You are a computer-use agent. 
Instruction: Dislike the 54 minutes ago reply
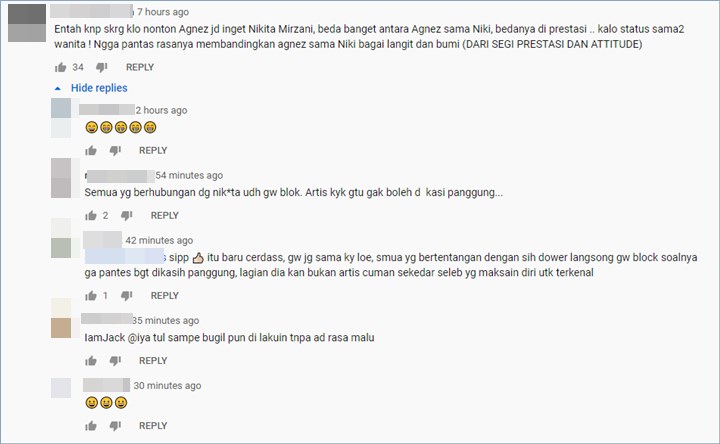127,215
